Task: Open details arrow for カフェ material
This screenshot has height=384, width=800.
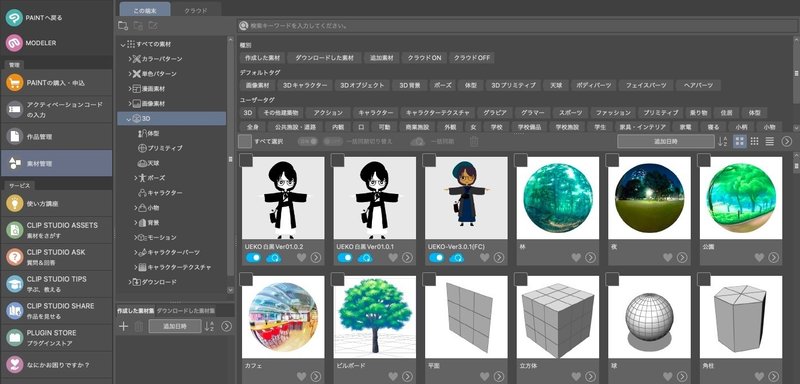Action: (316, 376)
